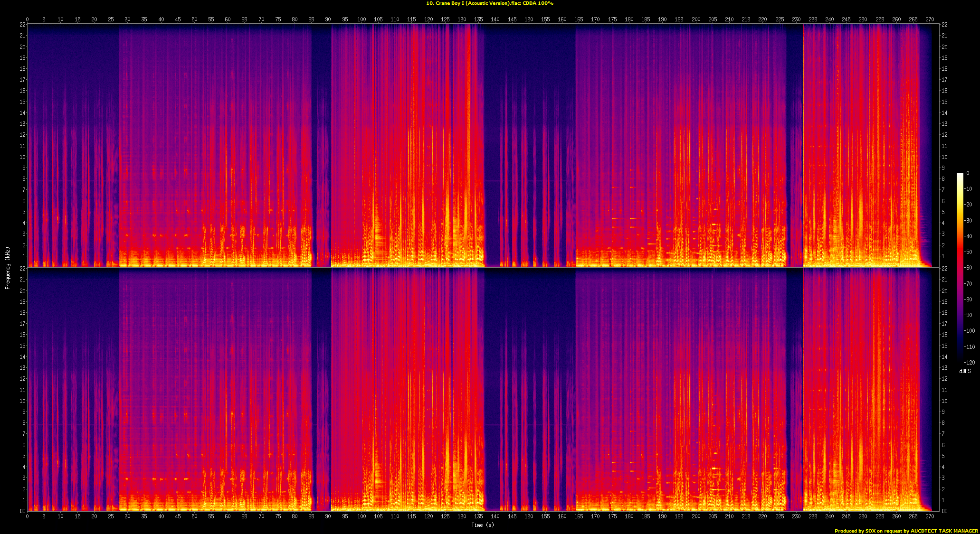Click 270 marker on bottom time axis
The width and height of the screenshot is (980, 534).
(930, 516)
